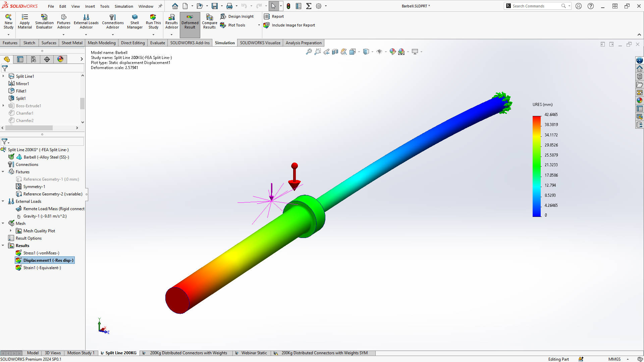Open the ConfigurationManager tab icon
Viewport: 644px width, 362px height.
point(34,59)
